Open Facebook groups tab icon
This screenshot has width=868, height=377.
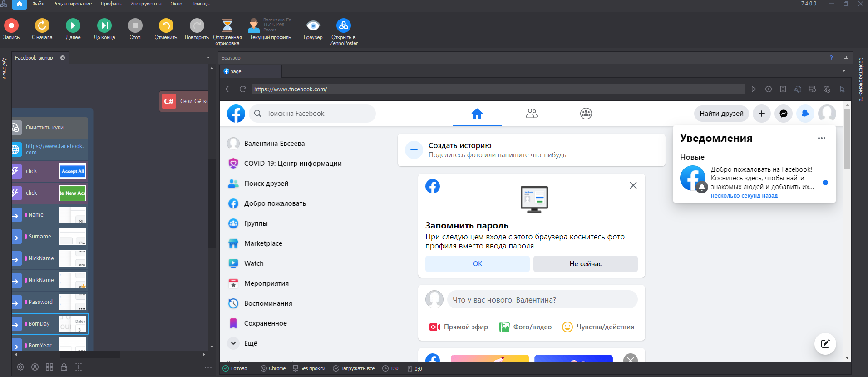586,114
